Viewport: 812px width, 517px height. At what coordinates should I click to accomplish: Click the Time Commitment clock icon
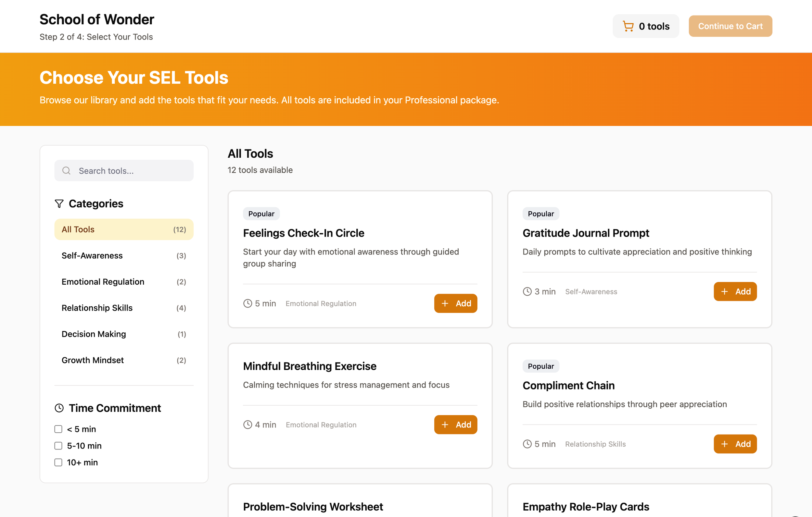(59, 408)
